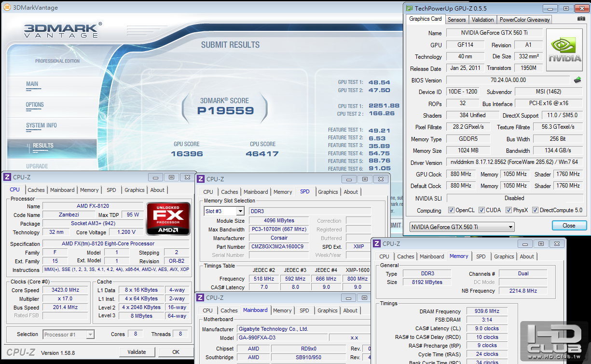Open OPTIONS section in 3DMark Vantage

click(35, 105)
